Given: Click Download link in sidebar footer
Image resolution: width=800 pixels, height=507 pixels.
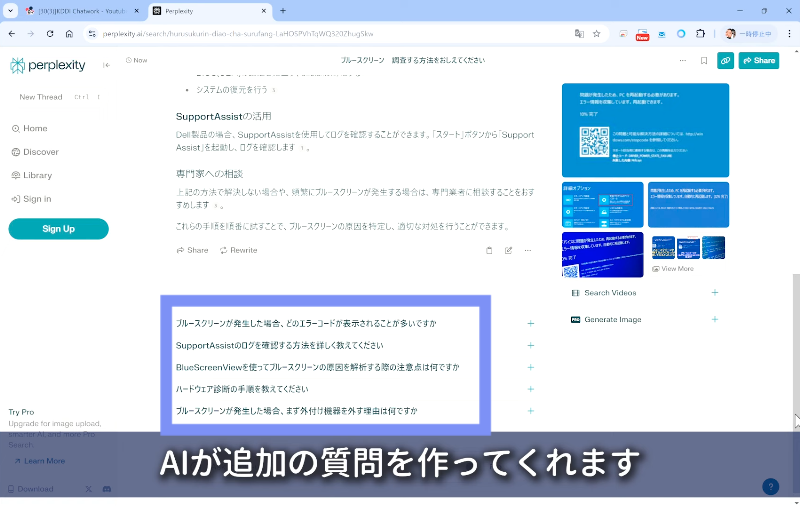Looking at the screenshot, I should coord(31,489).
